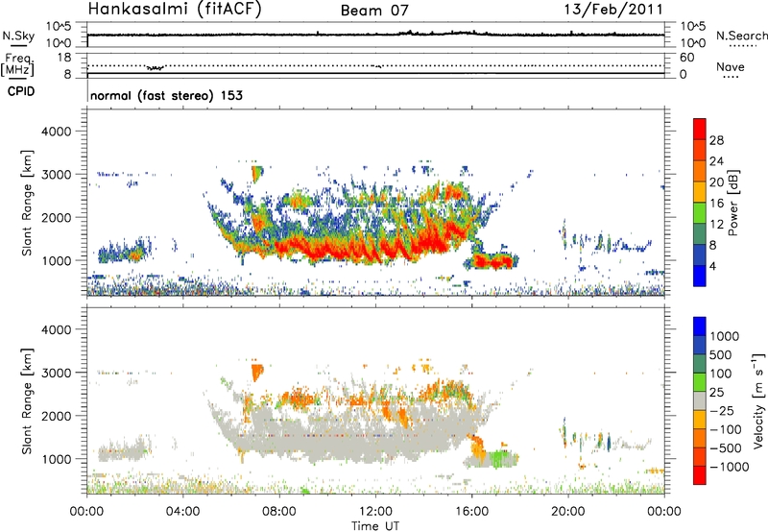Click the '08:00' time axis tick label
Screen dimensions: 768x532
pyautogui.click(x=279, y=512)
